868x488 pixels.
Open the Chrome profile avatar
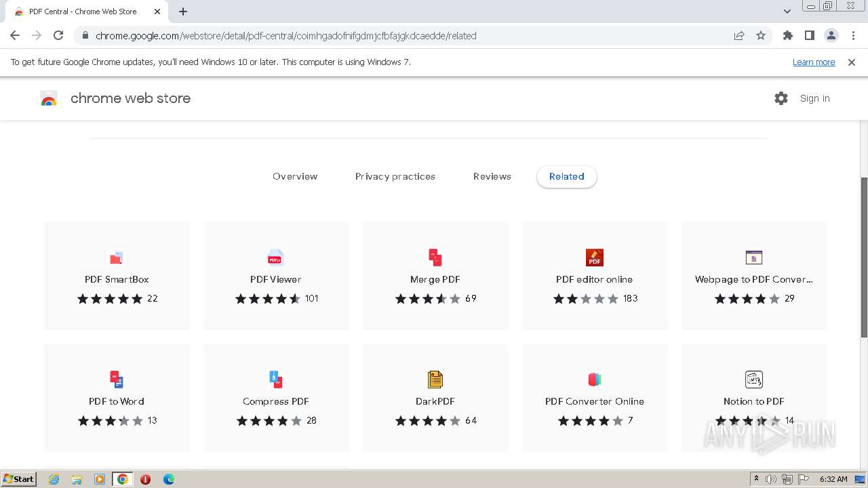[x=831, y=36]
